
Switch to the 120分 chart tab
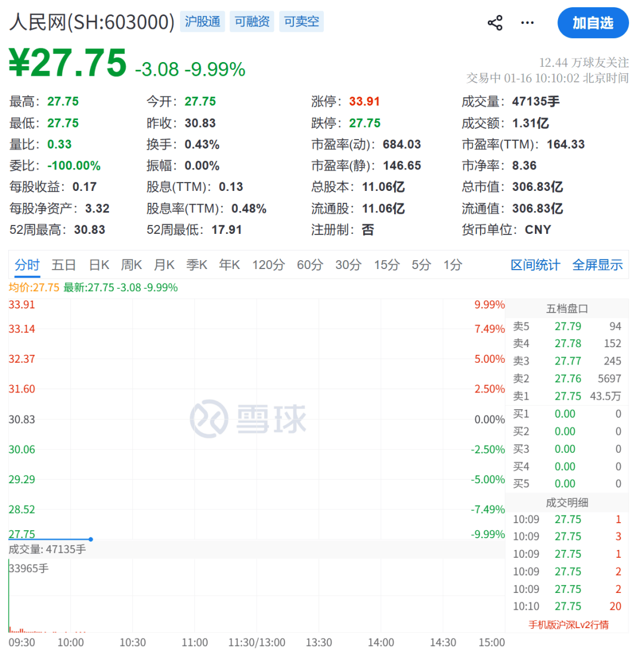pyautogui.click(x=268, y=265)
